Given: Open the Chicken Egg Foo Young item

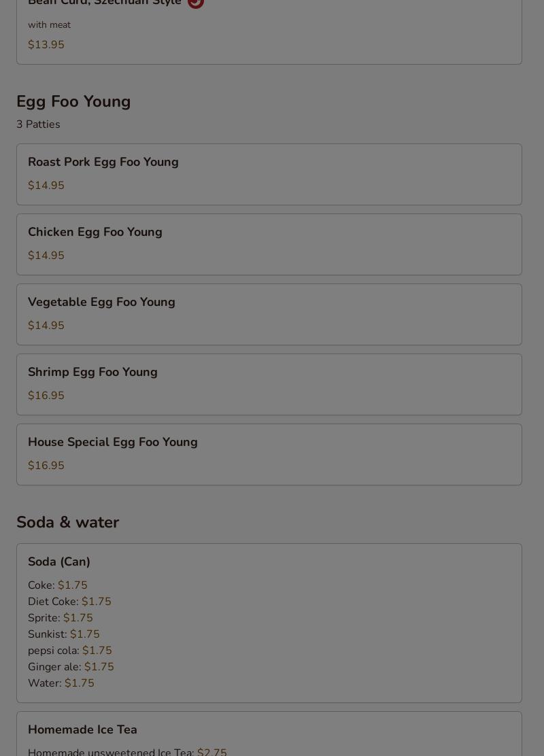Looking at the screenshot, I should 95,233.
